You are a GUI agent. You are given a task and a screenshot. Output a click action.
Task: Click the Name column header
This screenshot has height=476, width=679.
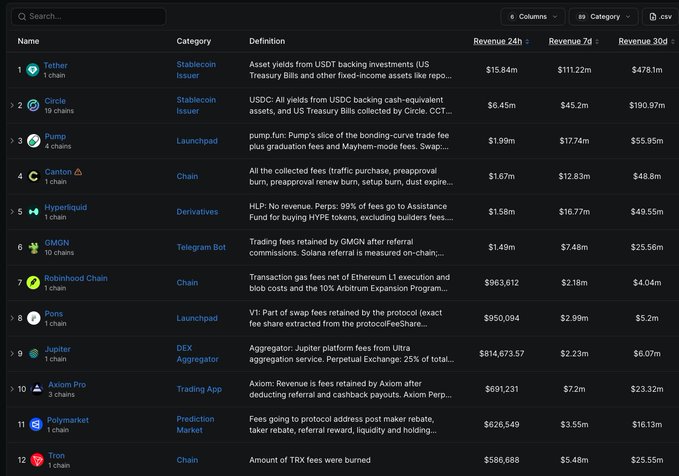28,41
